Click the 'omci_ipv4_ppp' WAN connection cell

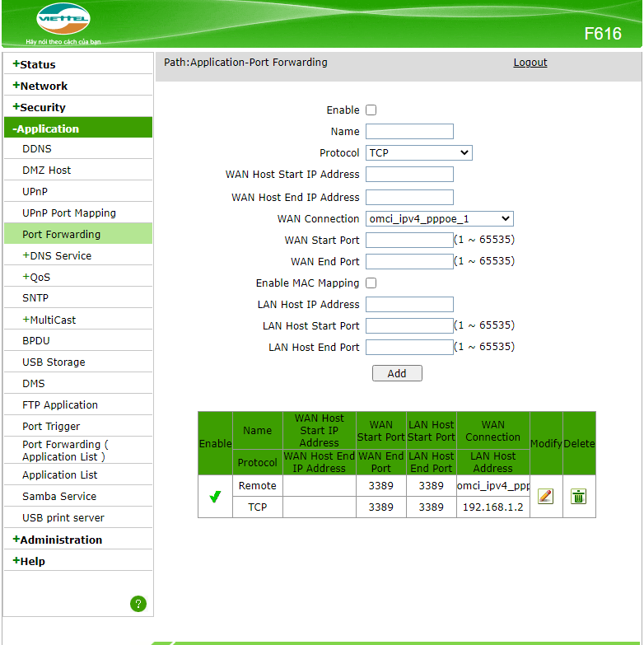(x=492, y=485)
